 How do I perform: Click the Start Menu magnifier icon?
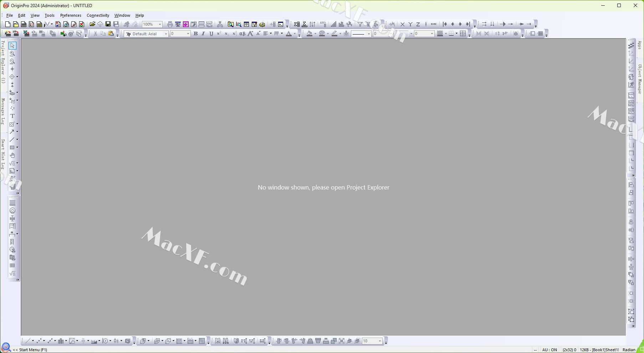pos(6,347)
